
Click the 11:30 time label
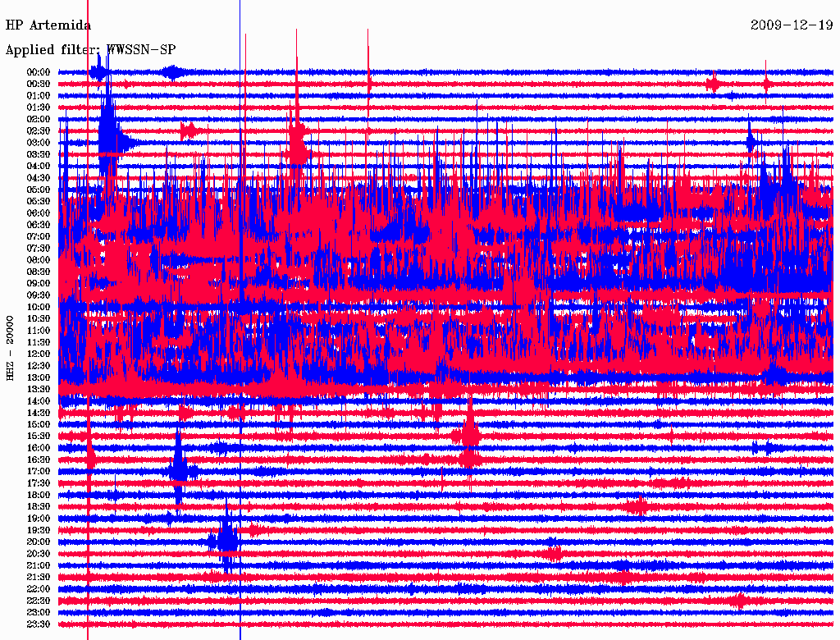(x=39, y=342)
